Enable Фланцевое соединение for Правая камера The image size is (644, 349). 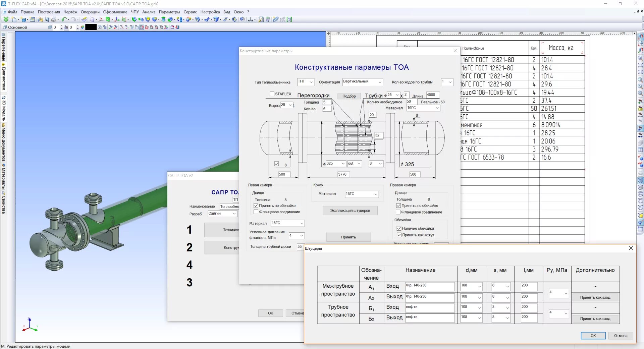(398, 212)
